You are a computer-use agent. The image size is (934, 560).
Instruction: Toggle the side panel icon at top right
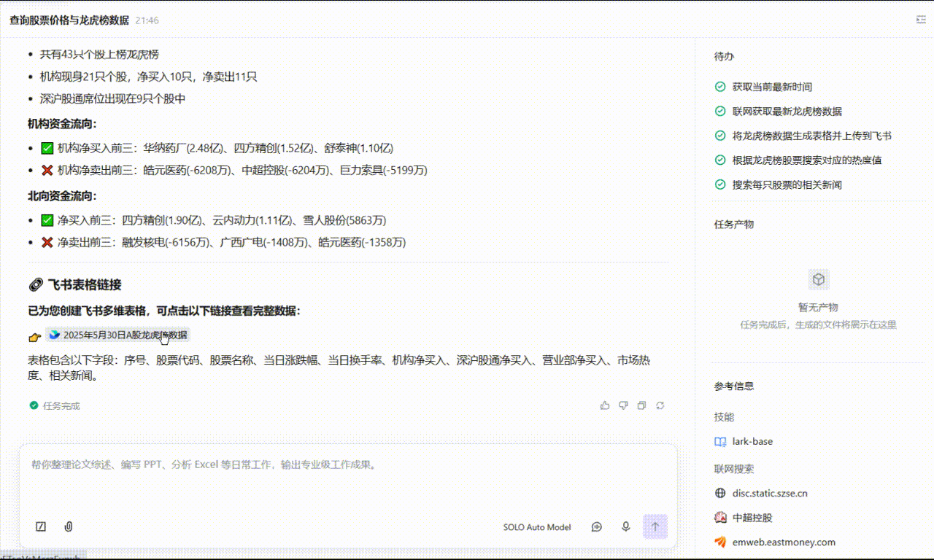[921, 20]
